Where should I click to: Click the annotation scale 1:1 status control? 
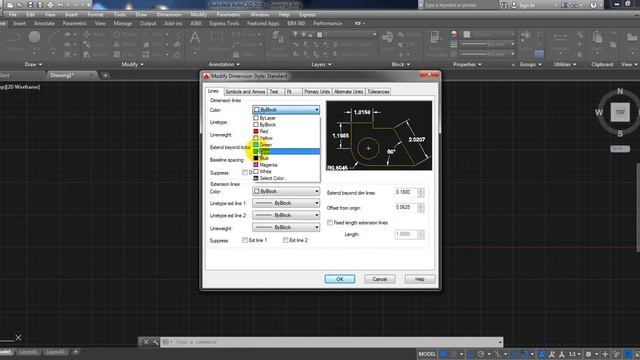click(573, 354)
